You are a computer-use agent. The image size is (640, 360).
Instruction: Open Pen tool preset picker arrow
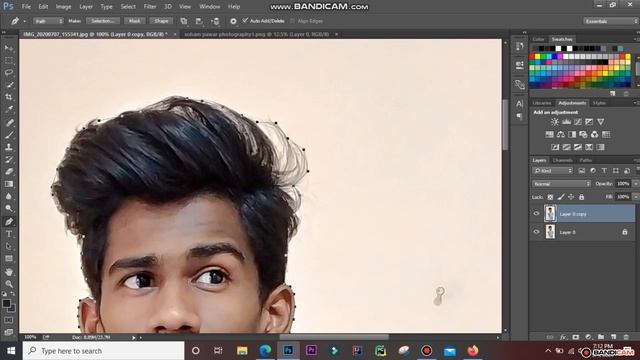point(24,21)
